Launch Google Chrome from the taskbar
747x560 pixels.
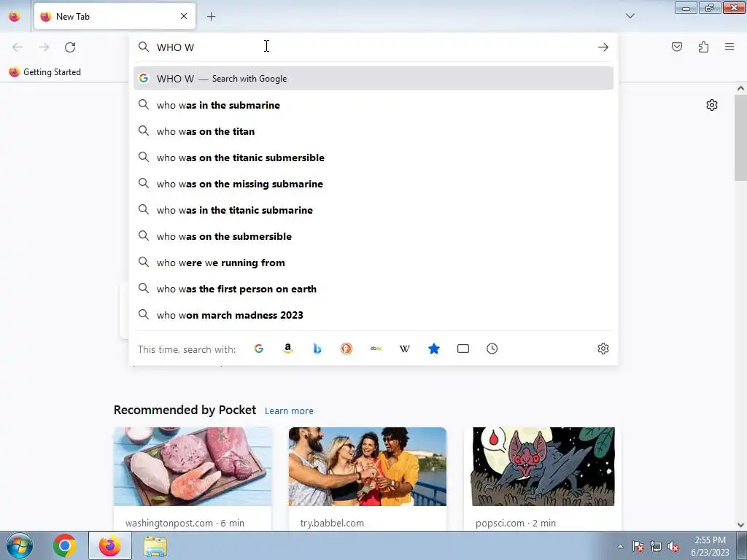click(65, 545)
